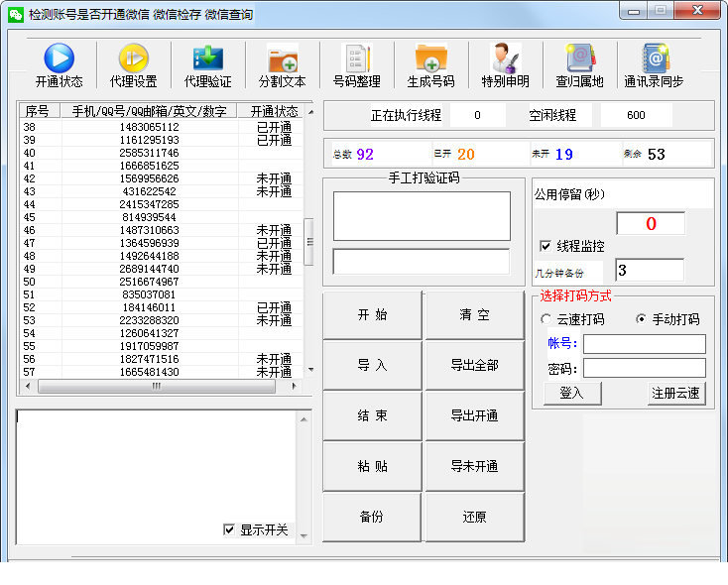Click the list horizontal scrollbar thumb

pos(157,386)
